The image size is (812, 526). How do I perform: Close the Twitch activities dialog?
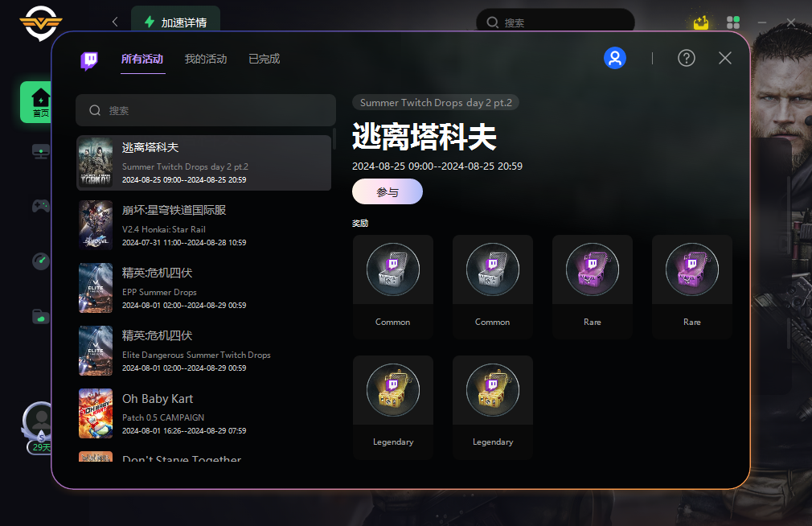coord(725,58)
